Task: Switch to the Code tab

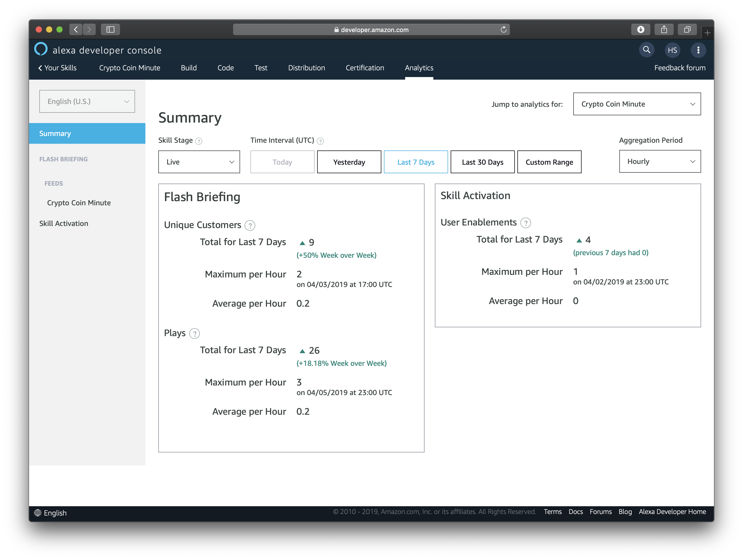Action: coord(225,68)
